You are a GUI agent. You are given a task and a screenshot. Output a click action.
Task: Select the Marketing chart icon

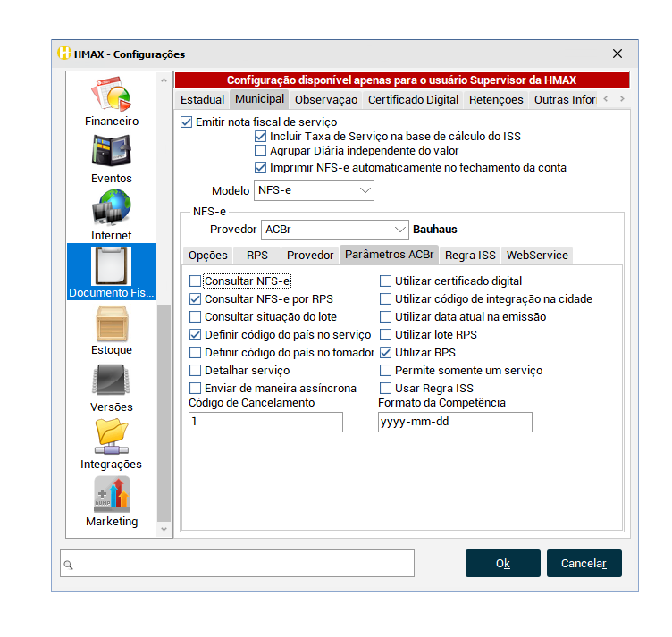[x=112, y=494]
